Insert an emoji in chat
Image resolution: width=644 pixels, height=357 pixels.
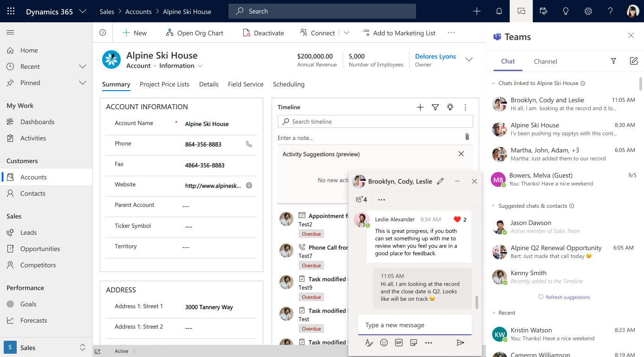(x=384, y=343)
